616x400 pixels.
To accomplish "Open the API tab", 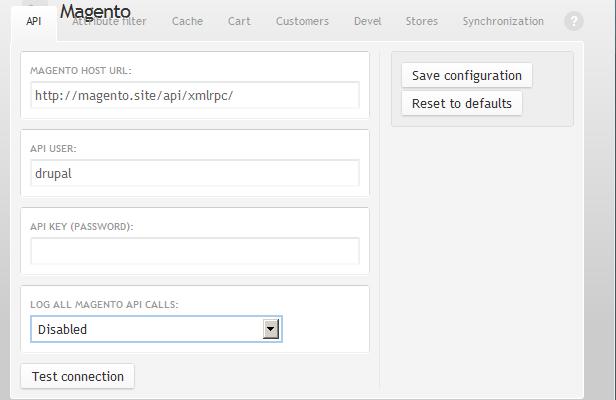I will (34, 21).
